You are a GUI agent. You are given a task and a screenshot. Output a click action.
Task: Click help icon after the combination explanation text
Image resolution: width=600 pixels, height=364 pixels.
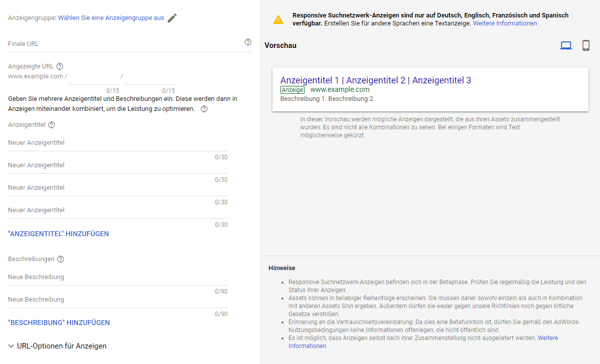[x=203, y=108]
